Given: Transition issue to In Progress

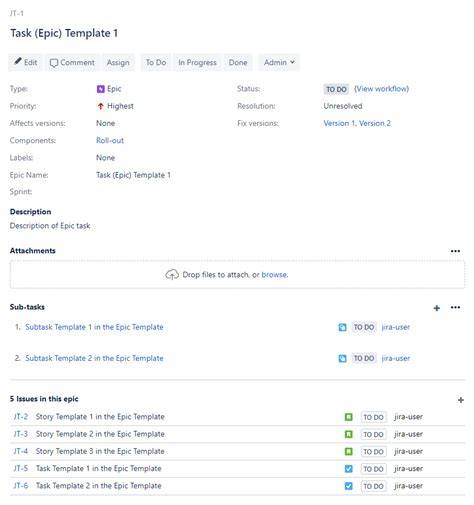Looking at the screenshot, I should (197, 62).
